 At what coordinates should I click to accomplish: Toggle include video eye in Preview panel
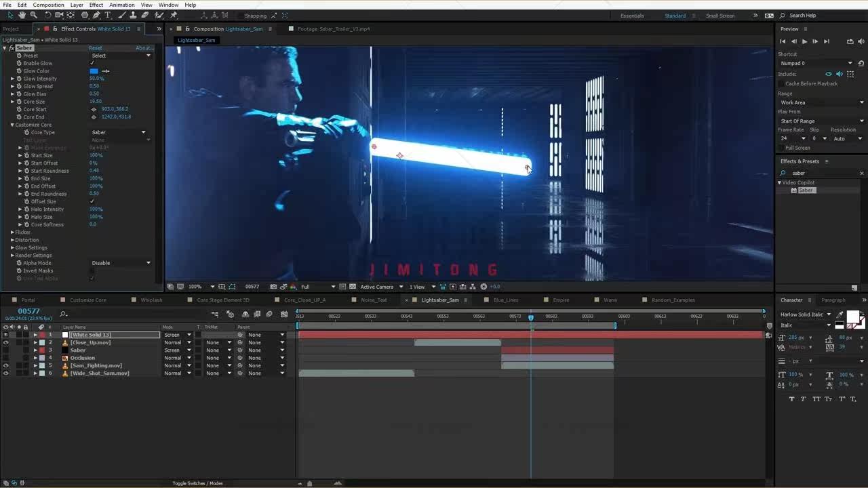coord(828,74)
